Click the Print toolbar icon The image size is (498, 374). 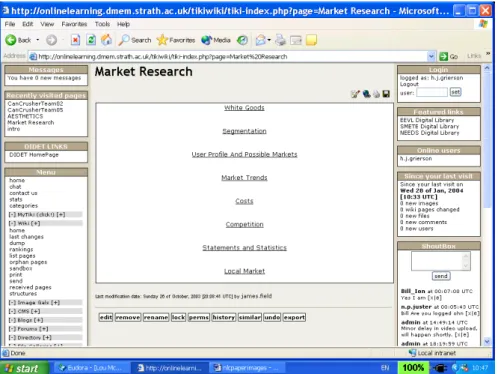coord(281,40)
